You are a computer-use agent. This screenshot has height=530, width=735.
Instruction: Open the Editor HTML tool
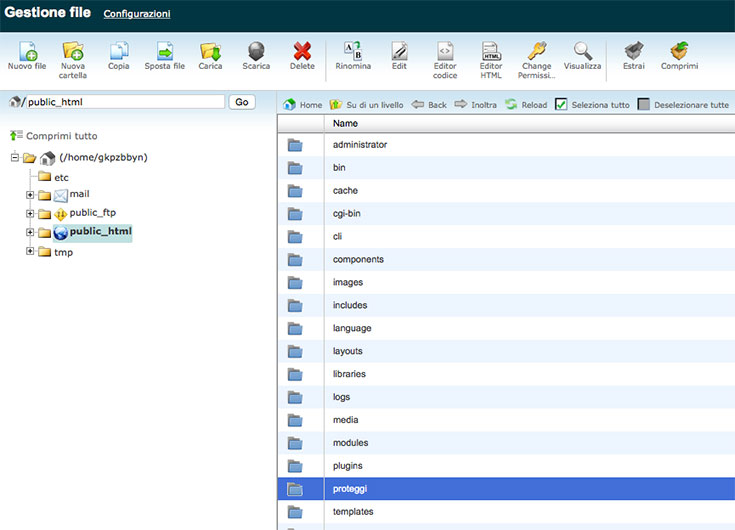tap(491, 60)
